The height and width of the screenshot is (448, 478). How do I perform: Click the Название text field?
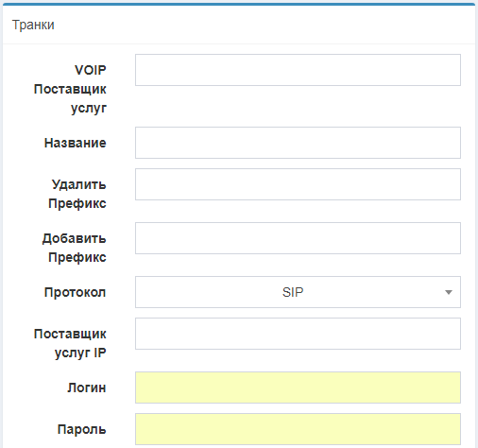click(298, 143)
